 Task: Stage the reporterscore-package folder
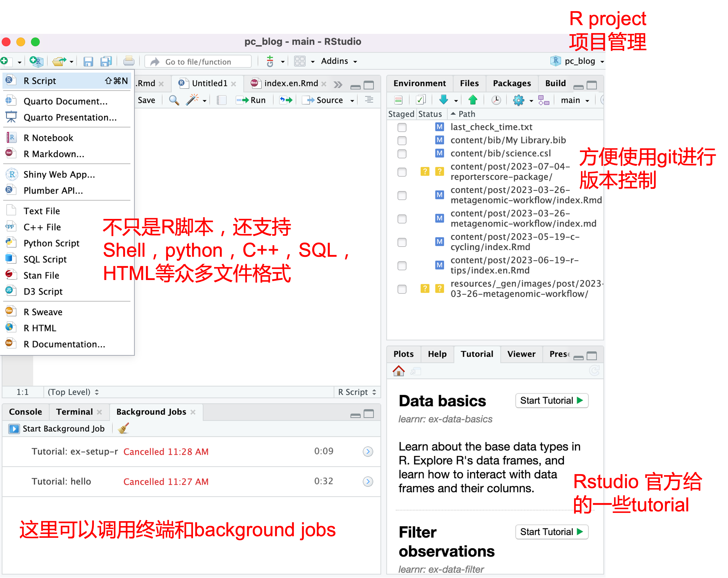pos(402,172)
